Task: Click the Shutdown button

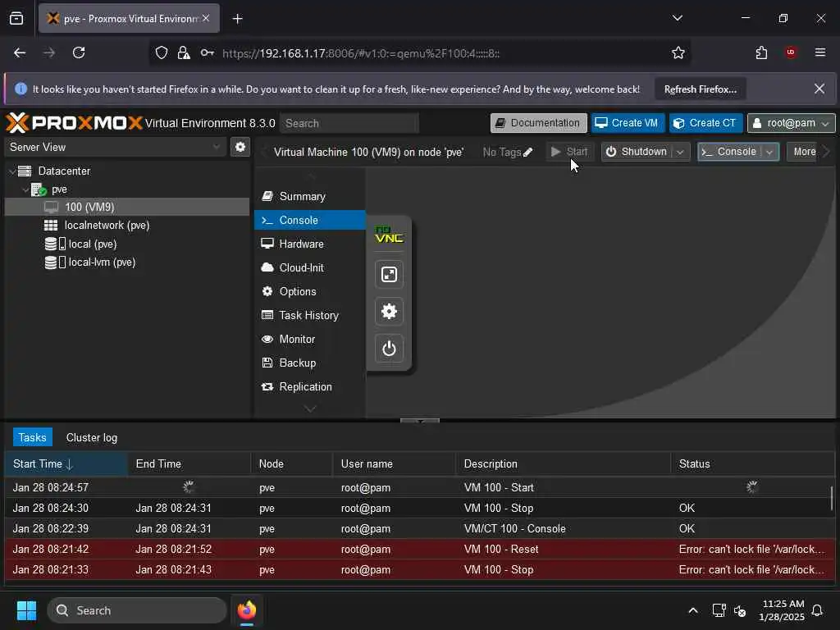Action: click(x=637, y=152)
